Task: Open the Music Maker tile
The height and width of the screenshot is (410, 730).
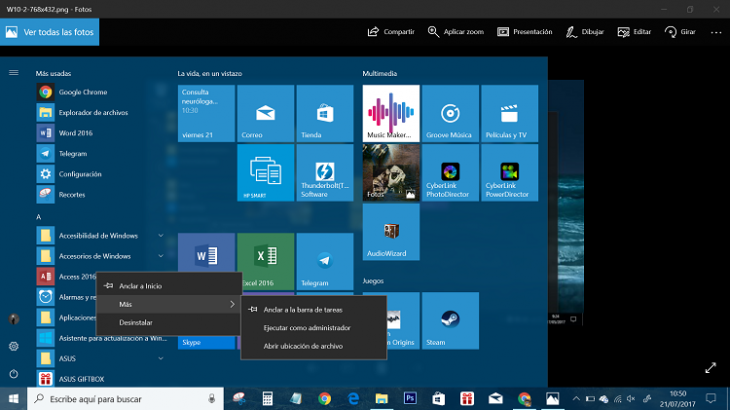Action: tap(391, 113)
